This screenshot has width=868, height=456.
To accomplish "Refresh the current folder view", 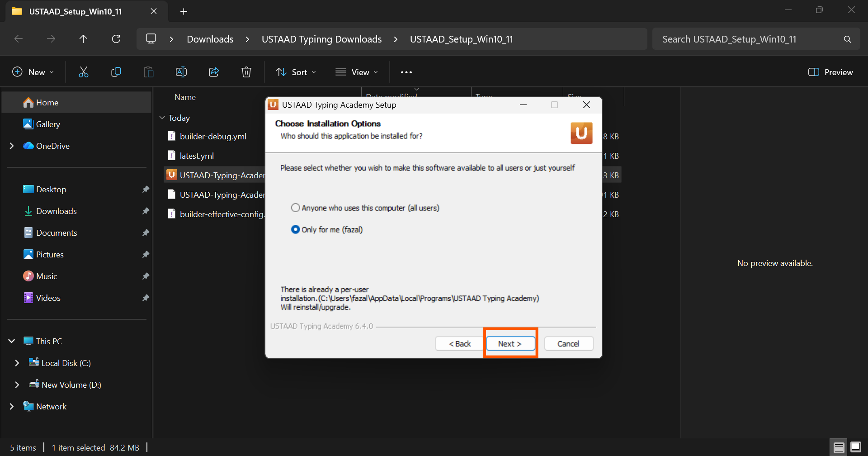I will click(116, 39).
